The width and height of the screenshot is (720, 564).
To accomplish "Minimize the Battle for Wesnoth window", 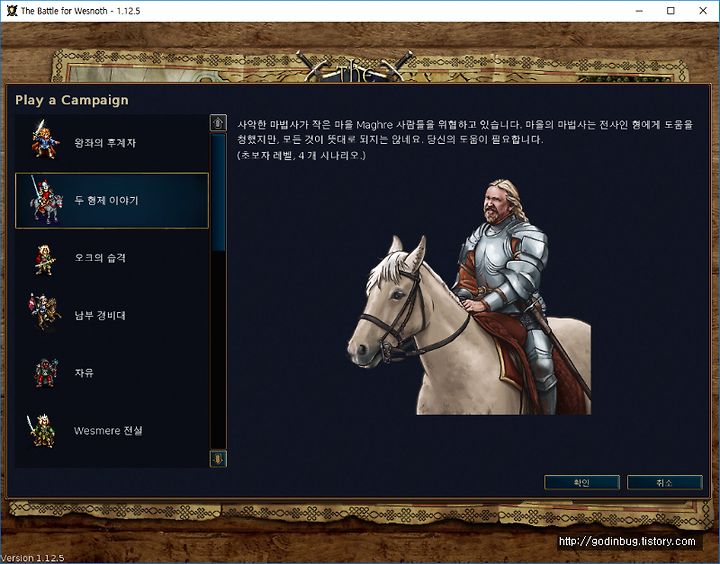I will (x=639, y=11).
